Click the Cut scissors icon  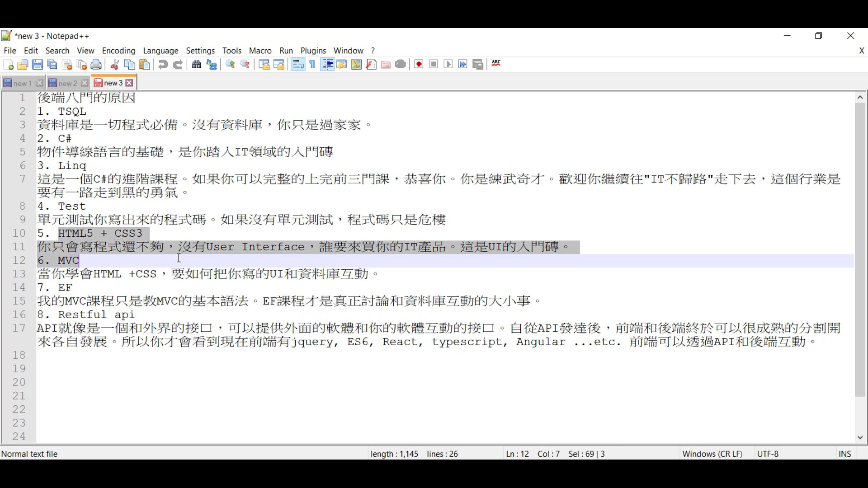click(x=115, y=65)
